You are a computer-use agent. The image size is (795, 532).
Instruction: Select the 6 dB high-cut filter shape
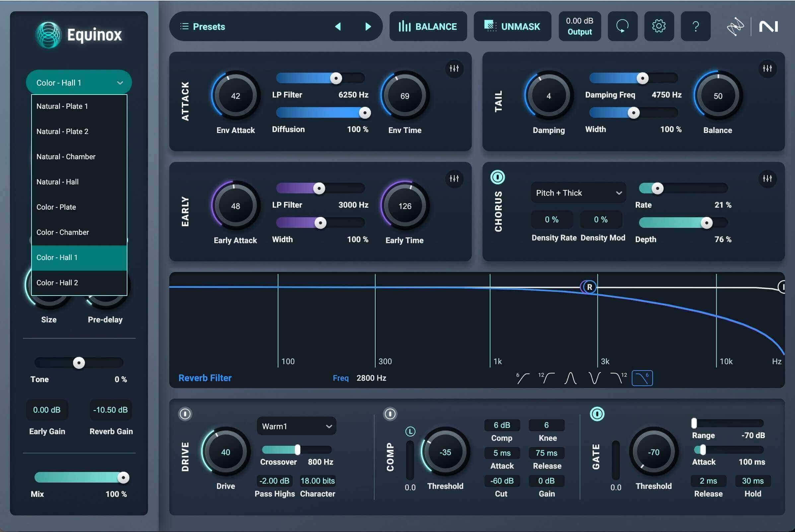click(x=642, y=378)
